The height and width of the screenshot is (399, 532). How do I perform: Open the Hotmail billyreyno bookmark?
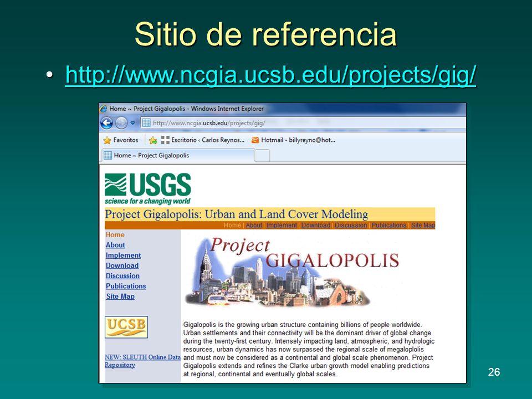[293, 140]
